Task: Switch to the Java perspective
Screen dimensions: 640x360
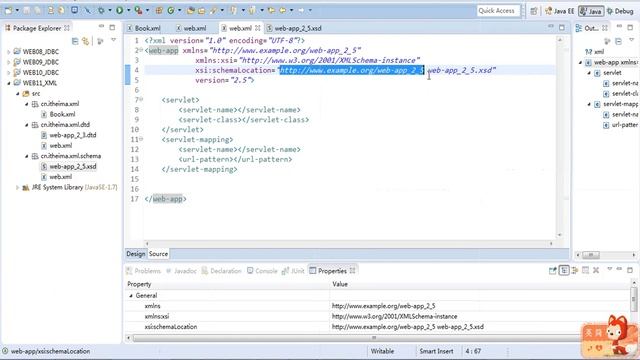Action: pyautogui.click(x=591, y=11)
